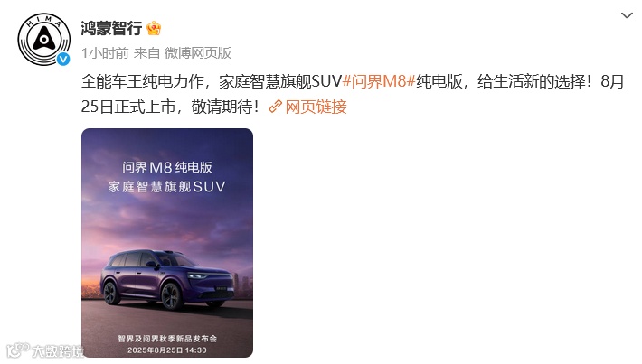The image size is (642, 364).
Task: Open the 问界M8 poster image thumbnail
Action: coord(167,243)
